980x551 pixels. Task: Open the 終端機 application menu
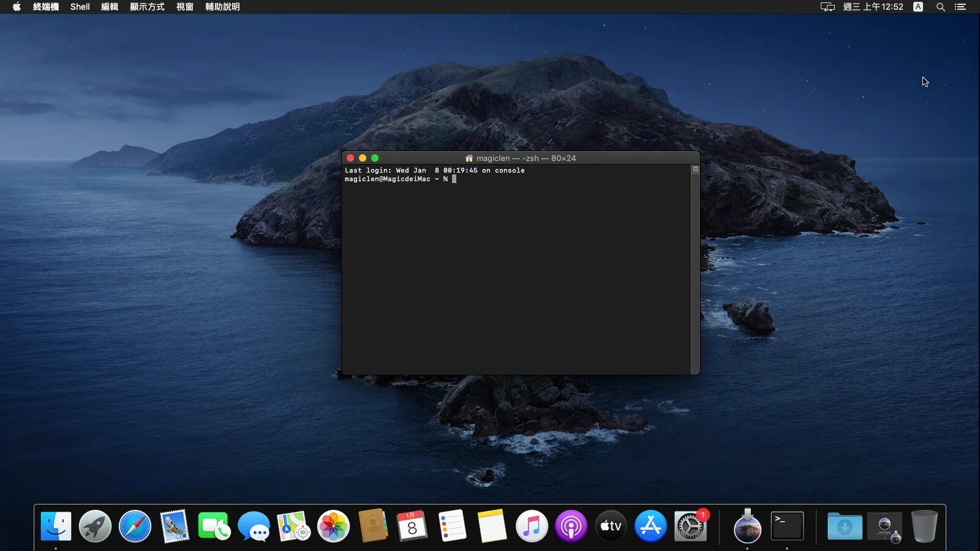[46, 7]
